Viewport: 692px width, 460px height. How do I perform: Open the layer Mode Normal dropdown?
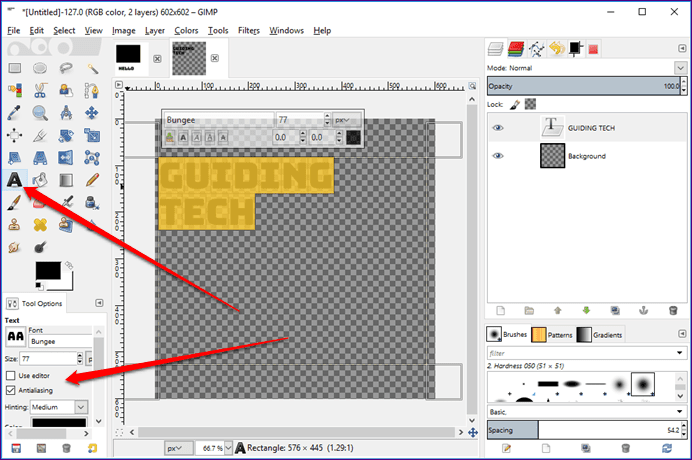(680, 68)
